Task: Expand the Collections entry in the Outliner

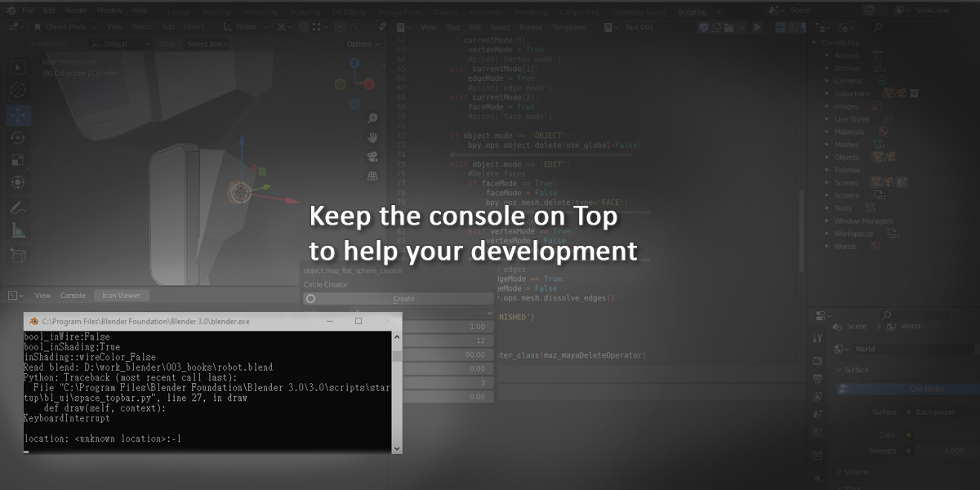Action: coord(826,93)
